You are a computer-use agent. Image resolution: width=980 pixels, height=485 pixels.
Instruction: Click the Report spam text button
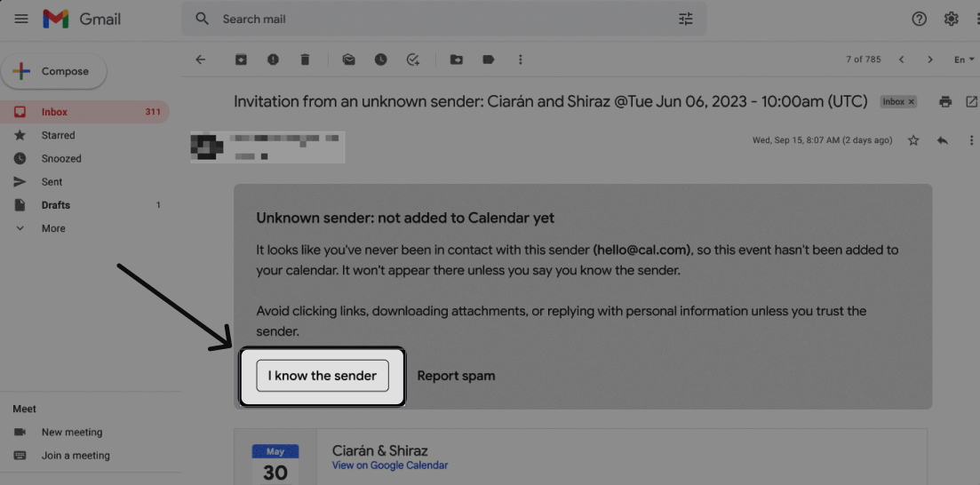point(457,376)
